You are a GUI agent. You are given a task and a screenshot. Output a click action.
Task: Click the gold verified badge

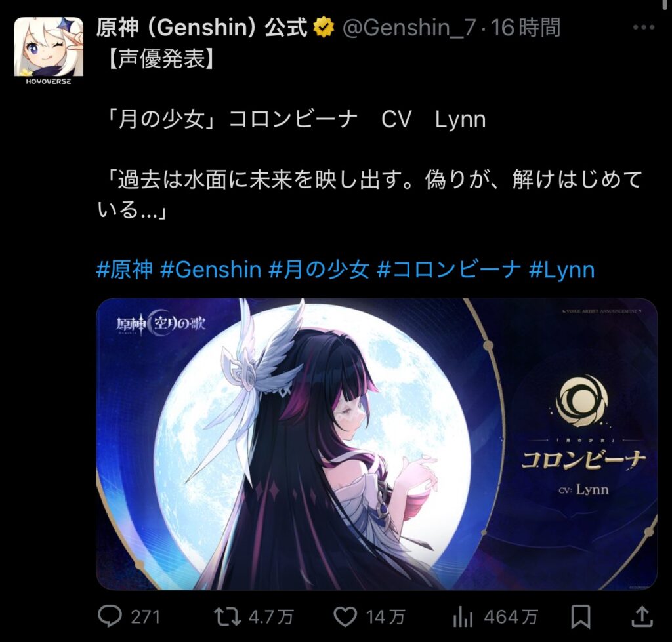pos(324,28)
